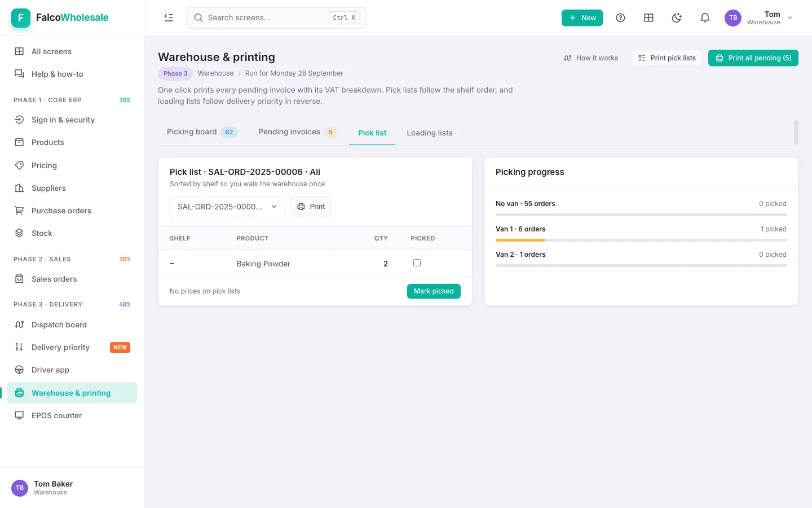Image resolution: width=812 pixels, height=508 pixels.
Task: Click the Van 1 picking progress bar
Action: coord(641,240)
